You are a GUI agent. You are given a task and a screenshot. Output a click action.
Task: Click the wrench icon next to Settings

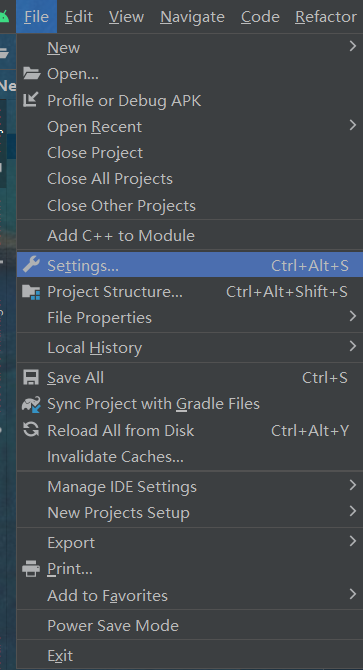pos(31,265)
